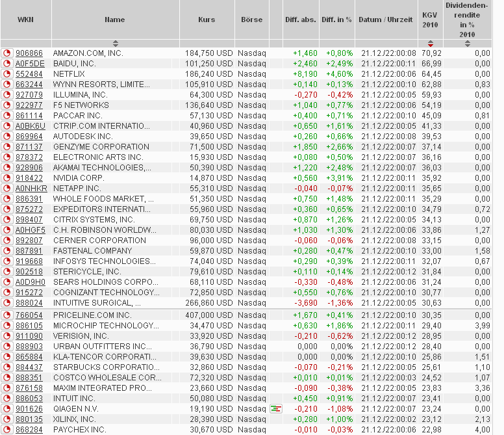Screen dimensions: 504x435
Task: Open the chart icon in BAIDU, INC. row
Action: pyautogui.click(x=6, y=63)
